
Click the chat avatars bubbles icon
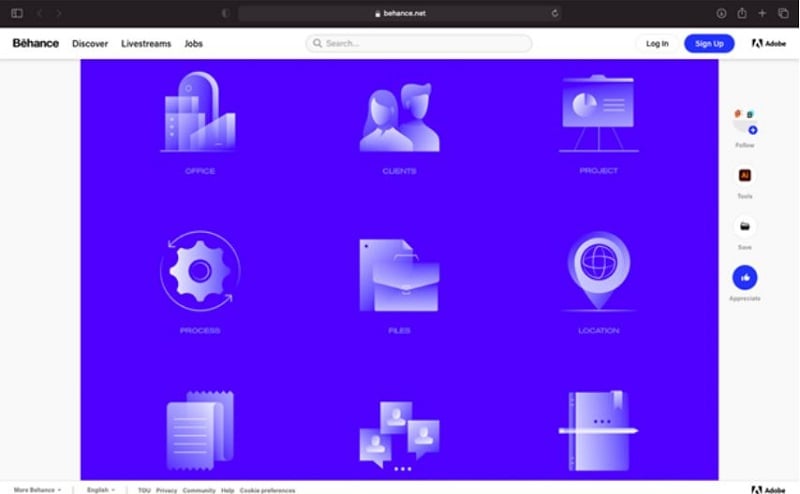399,435
